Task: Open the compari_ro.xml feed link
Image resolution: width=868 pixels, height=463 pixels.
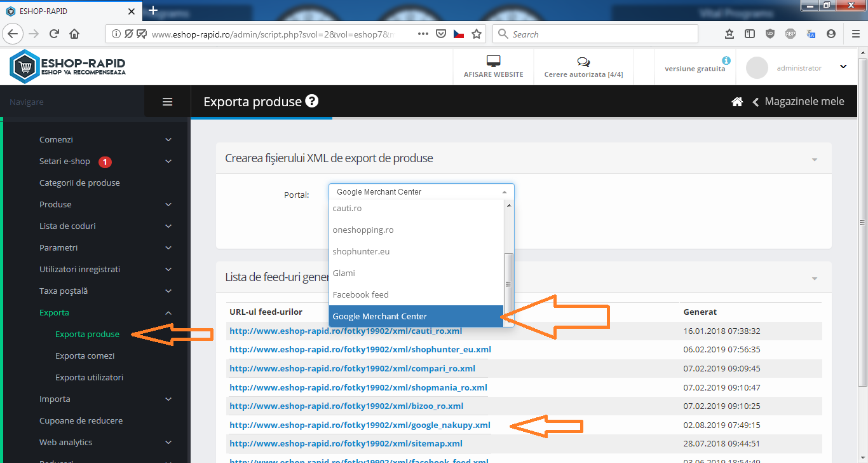Action: pyautogui.click(x=352, y=368)
